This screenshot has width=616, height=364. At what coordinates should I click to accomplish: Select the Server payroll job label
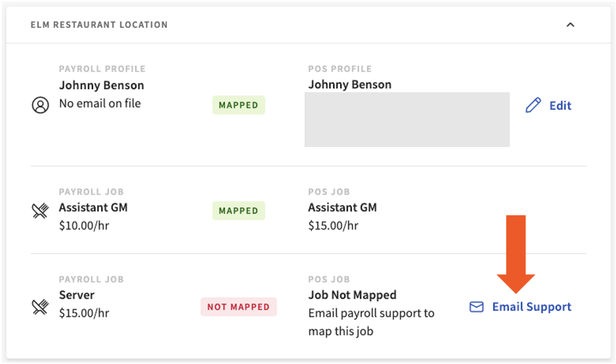(x=76, y=295)
